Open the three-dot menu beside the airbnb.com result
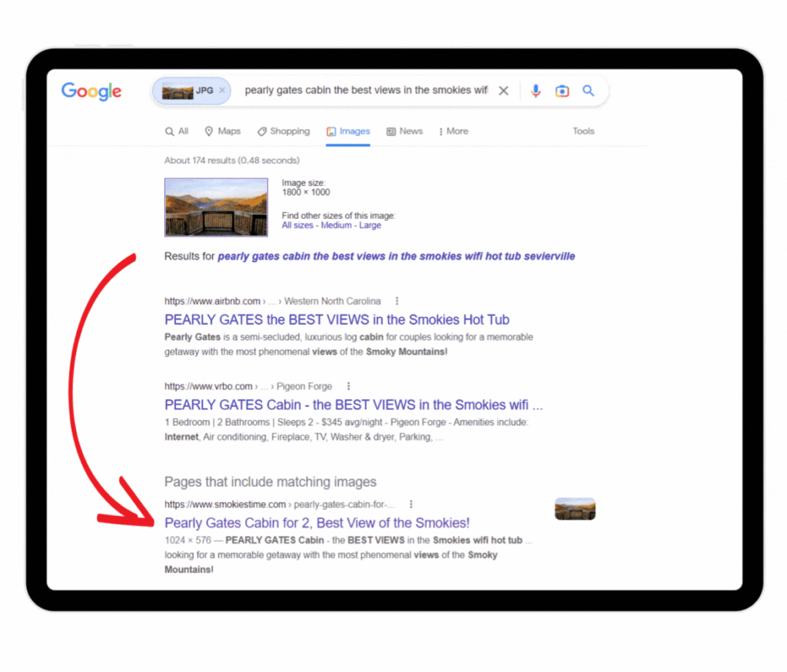The width and height of the screenshot is (787, 672). 397,300
